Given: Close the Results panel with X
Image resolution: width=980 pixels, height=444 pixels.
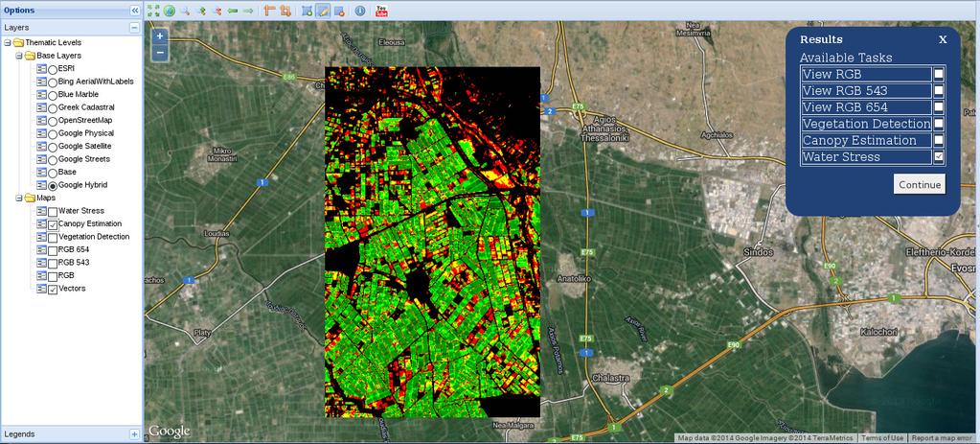Looking at the screenshot, I should [943, 40].
